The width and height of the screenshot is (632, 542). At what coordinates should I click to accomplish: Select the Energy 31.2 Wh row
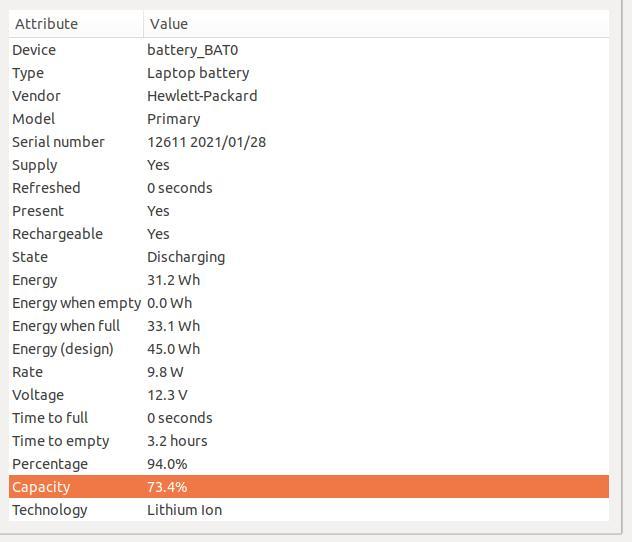(x=309, y=280)
